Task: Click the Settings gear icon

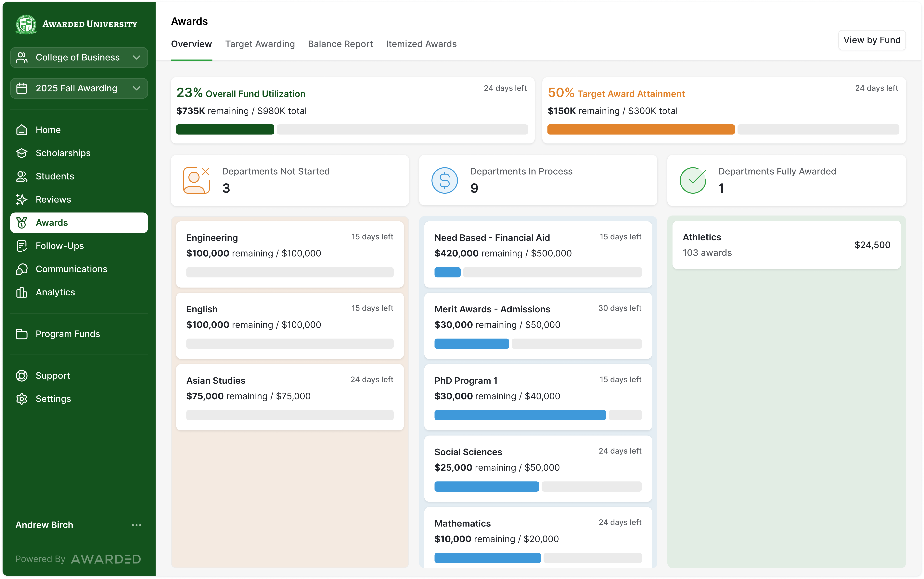Action: (22, 399)
